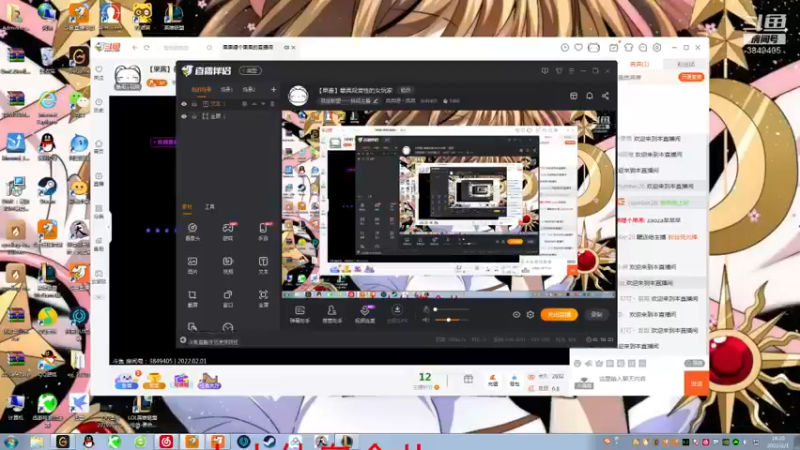
Task: Open Steam from the taskbar
Action: 269,441
